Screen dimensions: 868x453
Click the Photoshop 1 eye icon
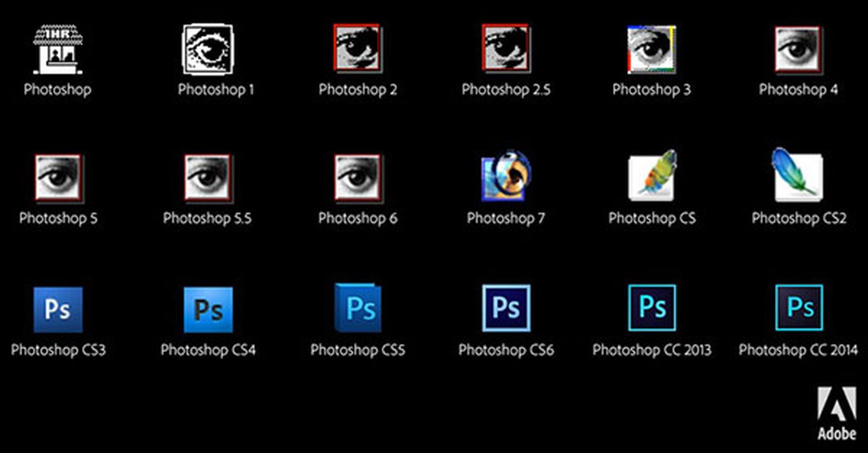pyautogui.click(x=207, y=49)
